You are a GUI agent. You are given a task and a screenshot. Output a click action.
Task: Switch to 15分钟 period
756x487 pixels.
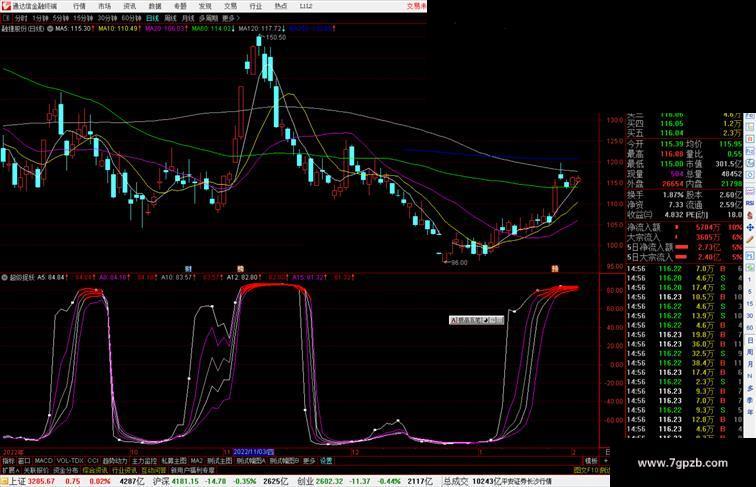(x=83, y=18)
